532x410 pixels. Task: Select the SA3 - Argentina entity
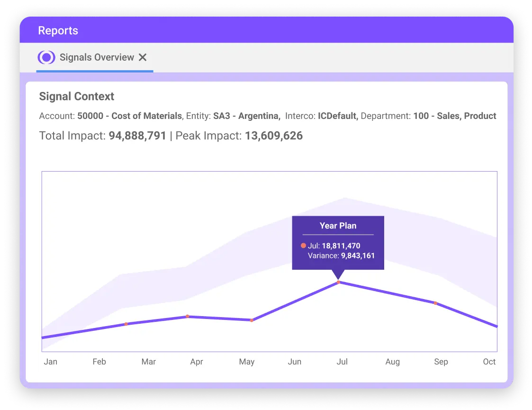click(x=246, y=116)
